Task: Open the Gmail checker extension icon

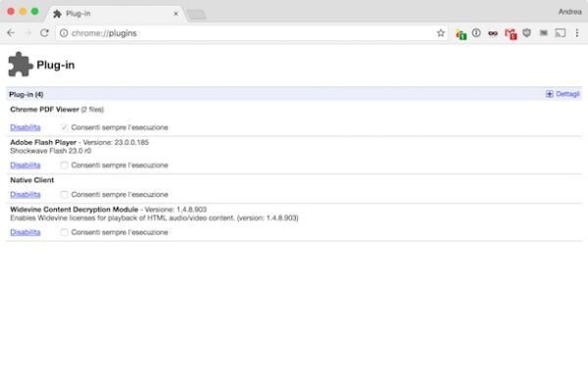Action: (511, 33)
